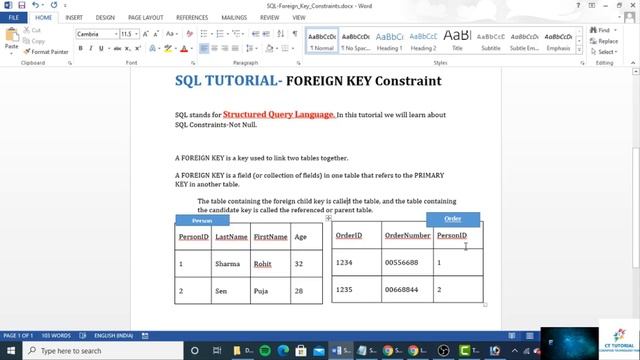640x360 pixels.
Task: Apply the Subtitle style
Action: point(491,41)
